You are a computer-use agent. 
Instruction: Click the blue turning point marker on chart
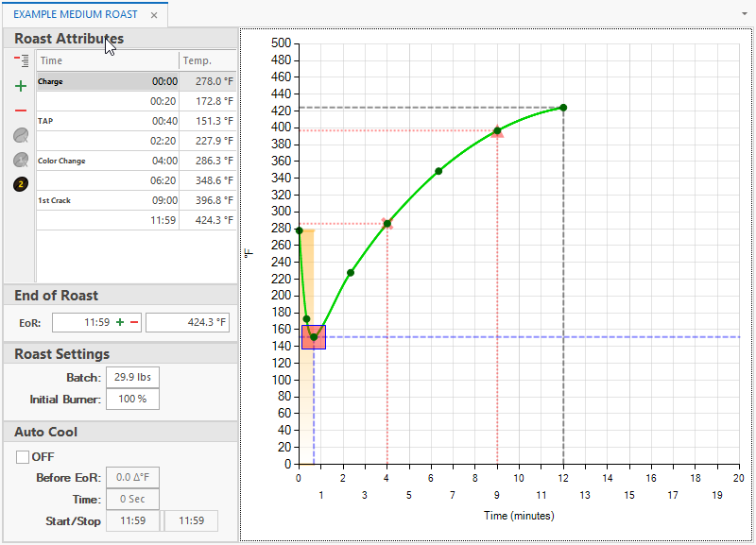click(314, 337)
